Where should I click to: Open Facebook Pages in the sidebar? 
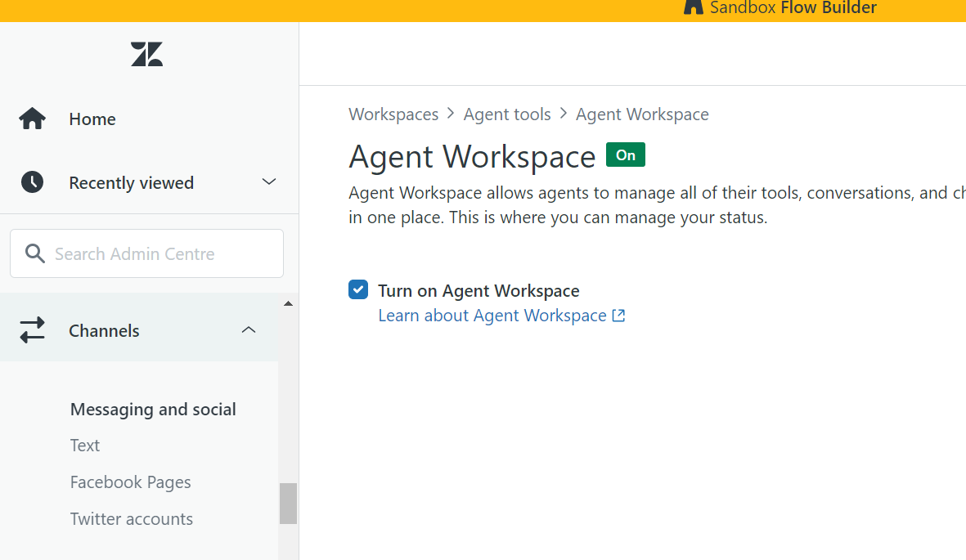[x=131, y=482]
